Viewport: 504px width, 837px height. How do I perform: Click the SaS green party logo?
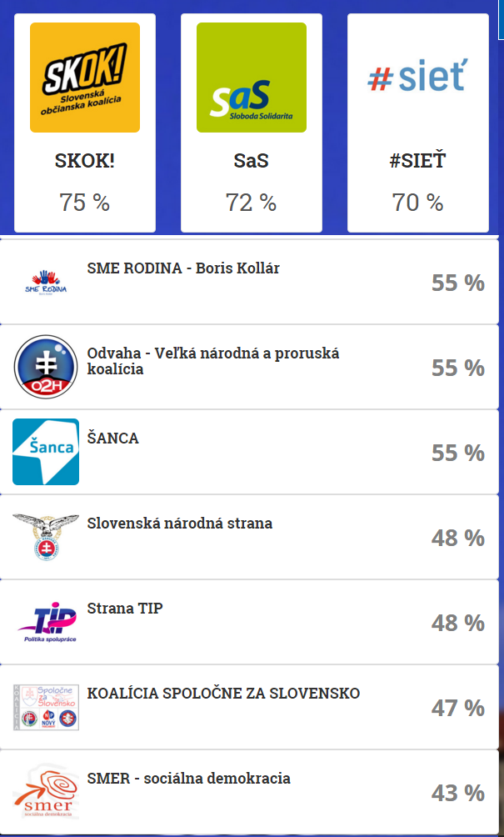pos(251,78)
